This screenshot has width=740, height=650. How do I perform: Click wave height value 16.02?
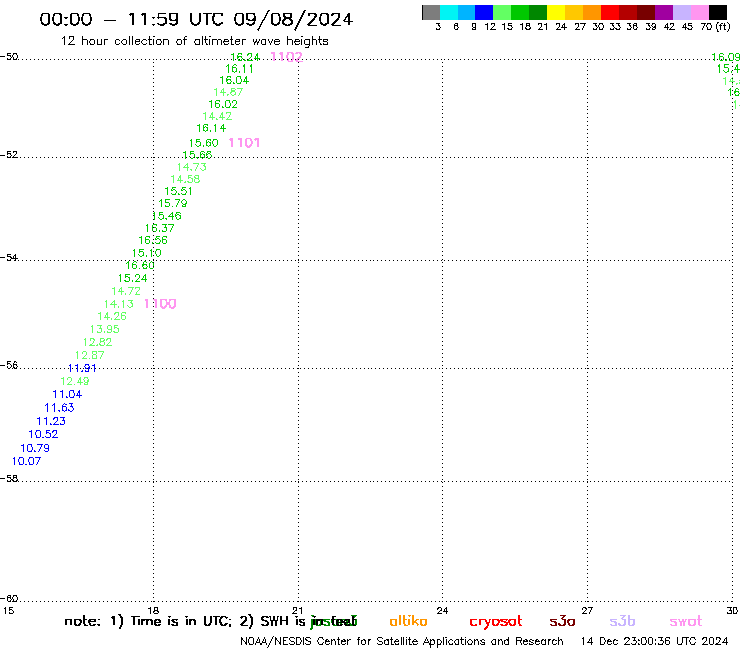point(223,104)
